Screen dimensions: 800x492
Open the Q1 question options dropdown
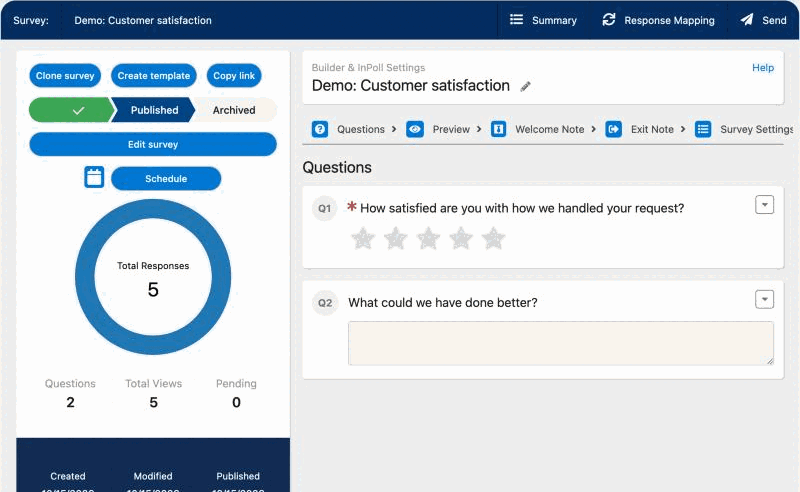764,205
